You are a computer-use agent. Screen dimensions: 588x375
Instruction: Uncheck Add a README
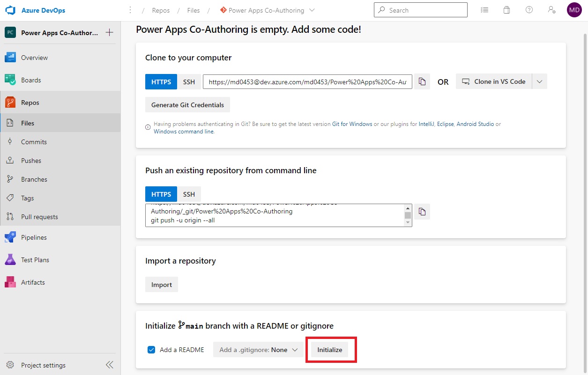[151, 349]
